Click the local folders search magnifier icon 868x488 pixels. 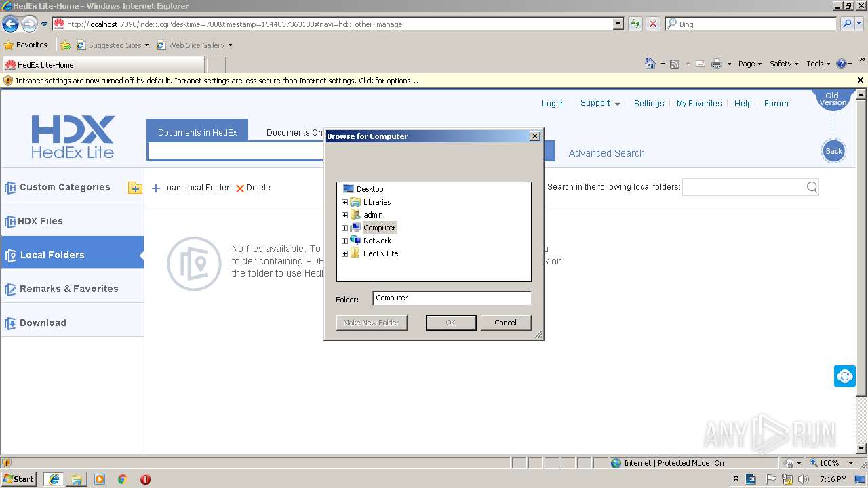812,187
